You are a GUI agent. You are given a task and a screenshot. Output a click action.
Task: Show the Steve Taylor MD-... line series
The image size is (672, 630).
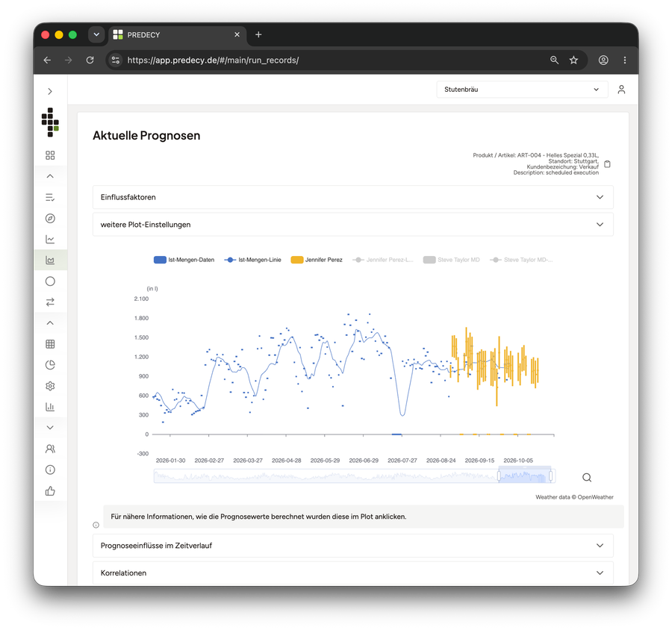[521, 260]
